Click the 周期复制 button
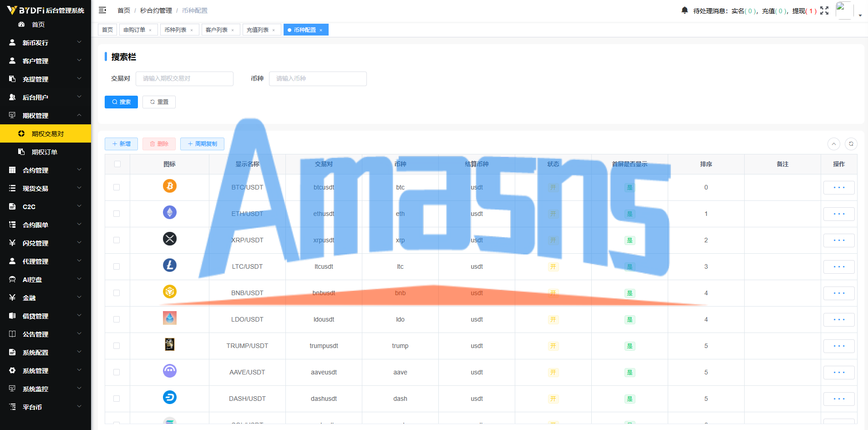Image resolution: width=868 pixels, height=430 pixels. tap(202, 144)
